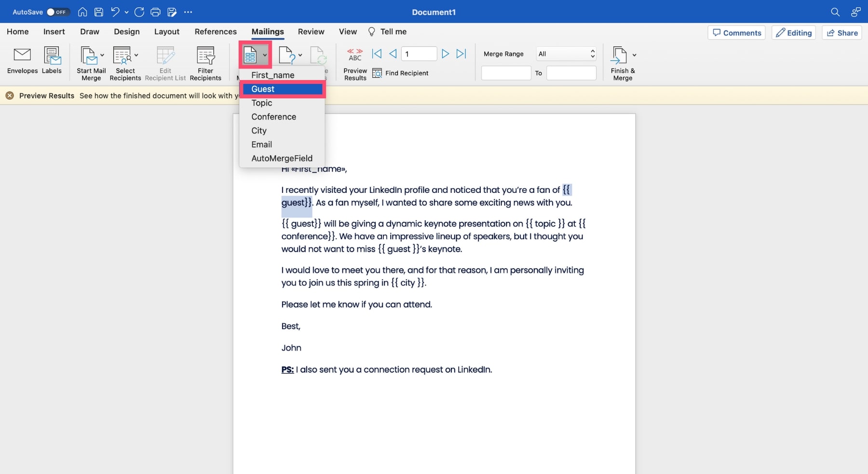The height and width of the screenshot is (474, 868).
Task: Select AutoMergeField entry
Action: pyautogui.click(x=282, y=158)
